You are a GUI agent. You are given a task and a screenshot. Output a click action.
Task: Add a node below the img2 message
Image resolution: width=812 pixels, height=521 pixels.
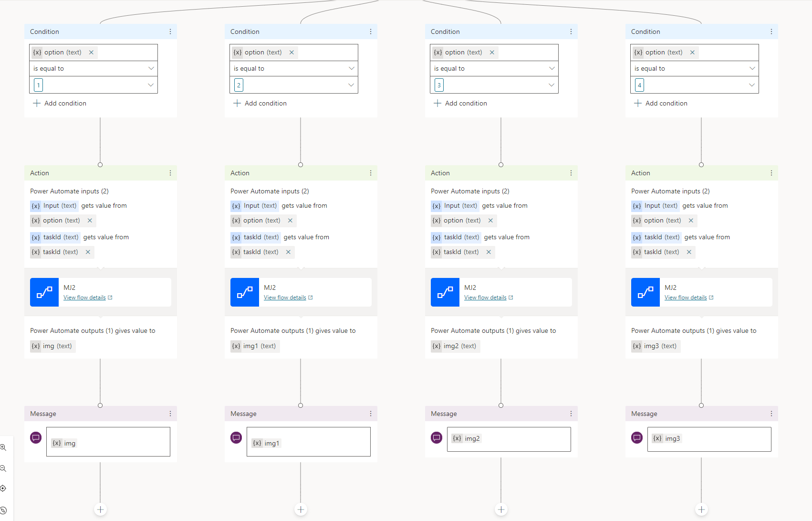click(x=501, y=510)
